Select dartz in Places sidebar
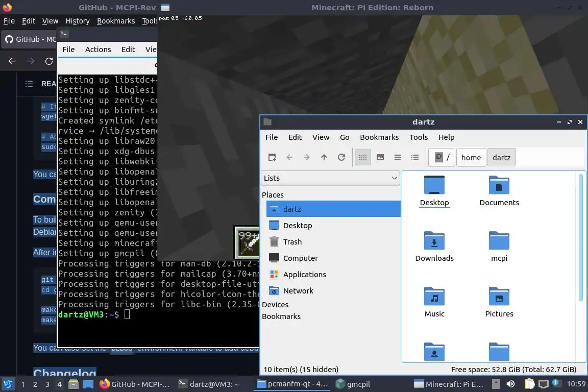588x392 pixels. 333,209
